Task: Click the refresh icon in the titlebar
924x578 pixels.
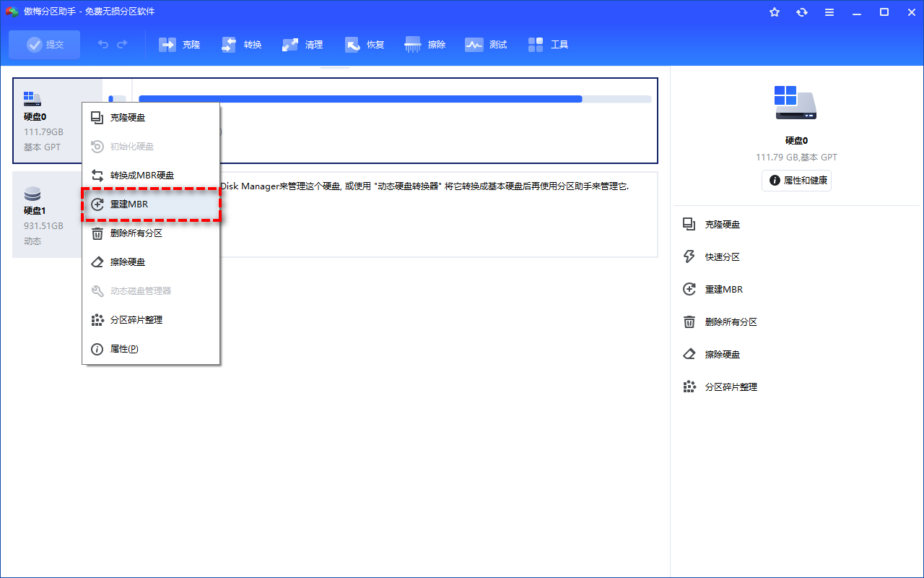Action: [x=801, y=12]
